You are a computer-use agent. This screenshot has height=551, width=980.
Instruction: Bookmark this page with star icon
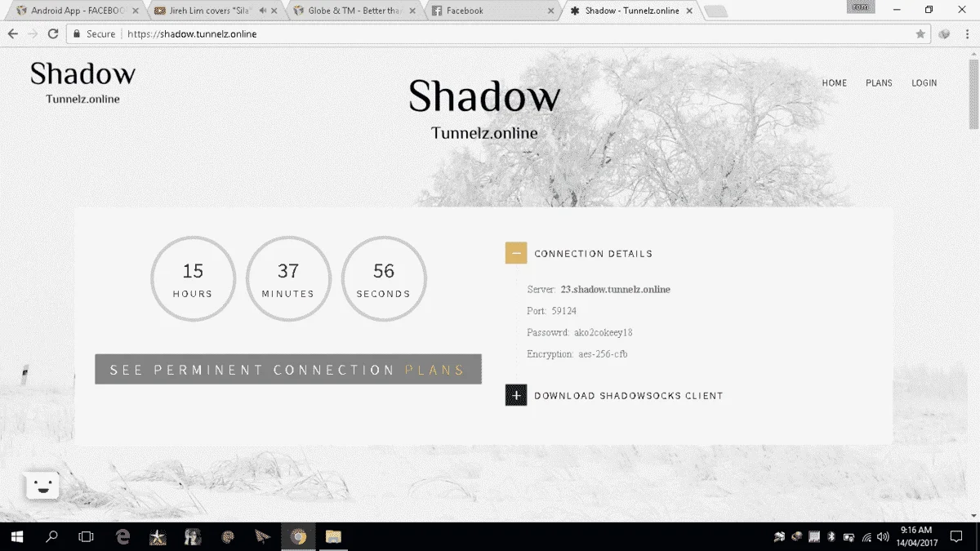click(920, 34)
